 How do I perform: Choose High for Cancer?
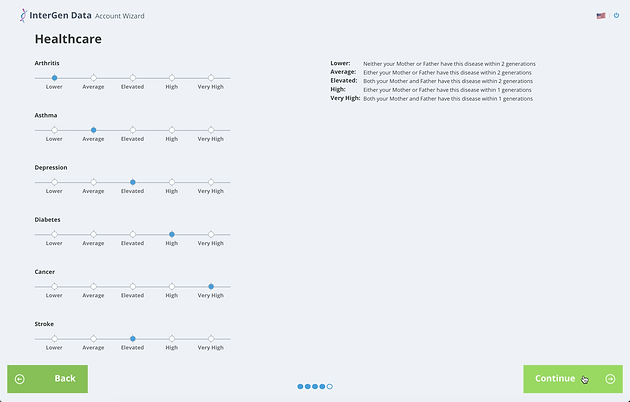172,286
